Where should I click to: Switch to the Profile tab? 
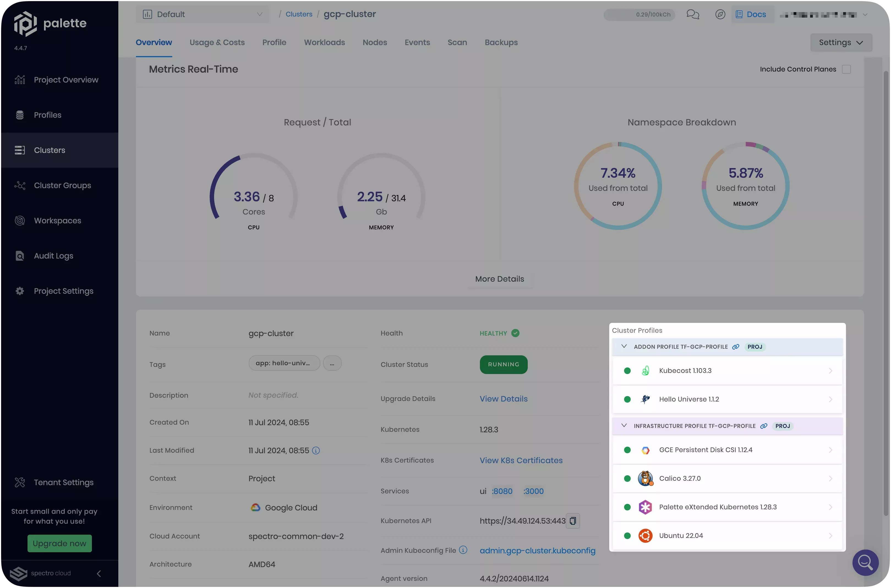pyautogui.click(x=274, y=42)
